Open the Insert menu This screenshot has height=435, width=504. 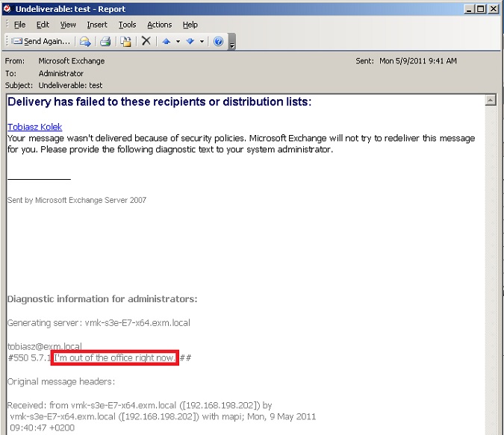pos(97,25)
